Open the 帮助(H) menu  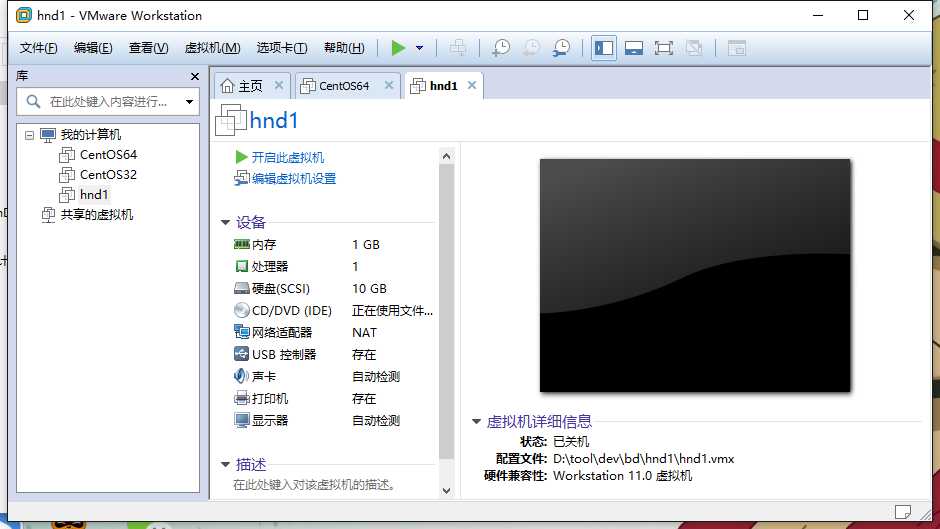click(x=344, y=48)
